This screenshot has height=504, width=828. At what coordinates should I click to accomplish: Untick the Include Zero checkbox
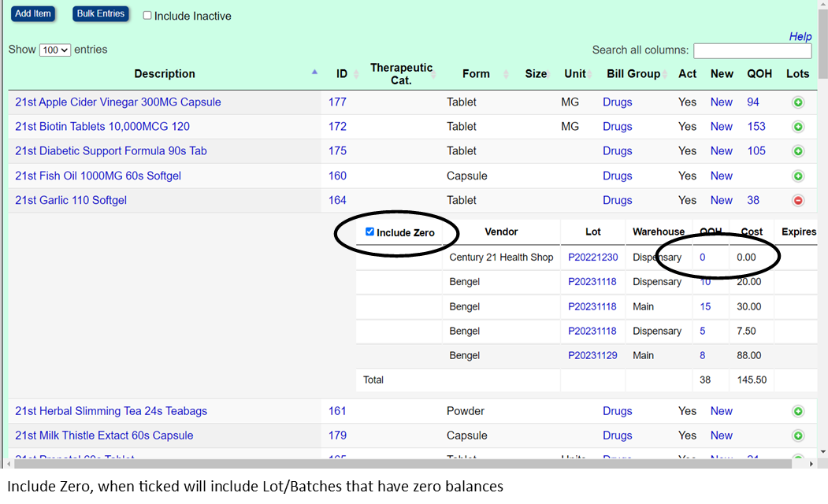369,232
